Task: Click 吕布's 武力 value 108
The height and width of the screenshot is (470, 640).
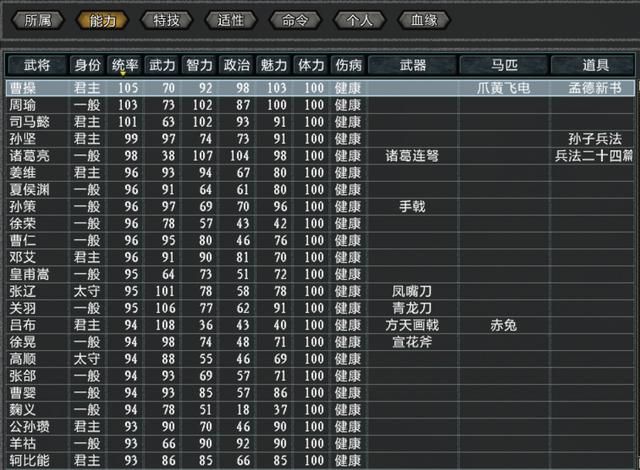Action: click(x=165, y=325)
